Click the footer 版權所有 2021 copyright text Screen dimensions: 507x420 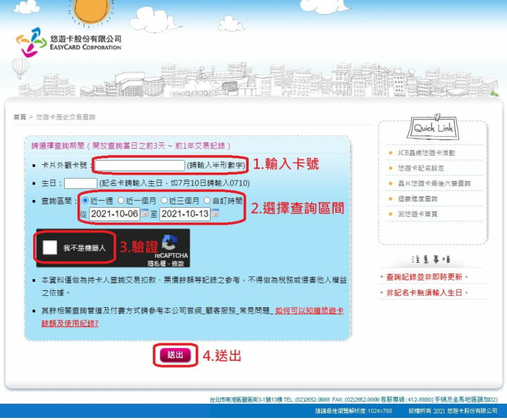453,411
